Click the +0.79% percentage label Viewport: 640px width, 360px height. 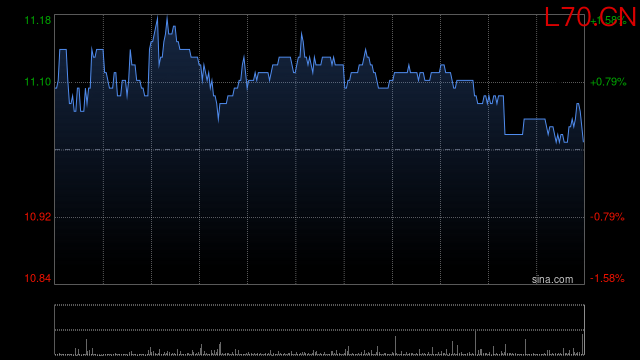point(608,82)
